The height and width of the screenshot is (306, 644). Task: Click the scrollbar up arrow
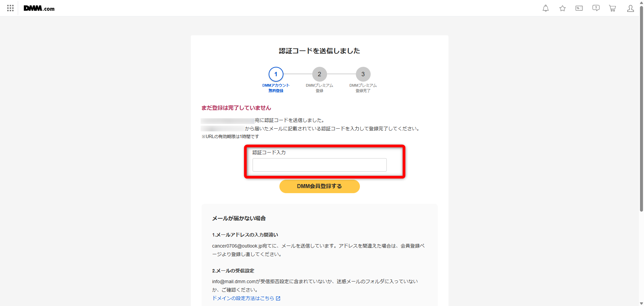[x=641, y=2]
